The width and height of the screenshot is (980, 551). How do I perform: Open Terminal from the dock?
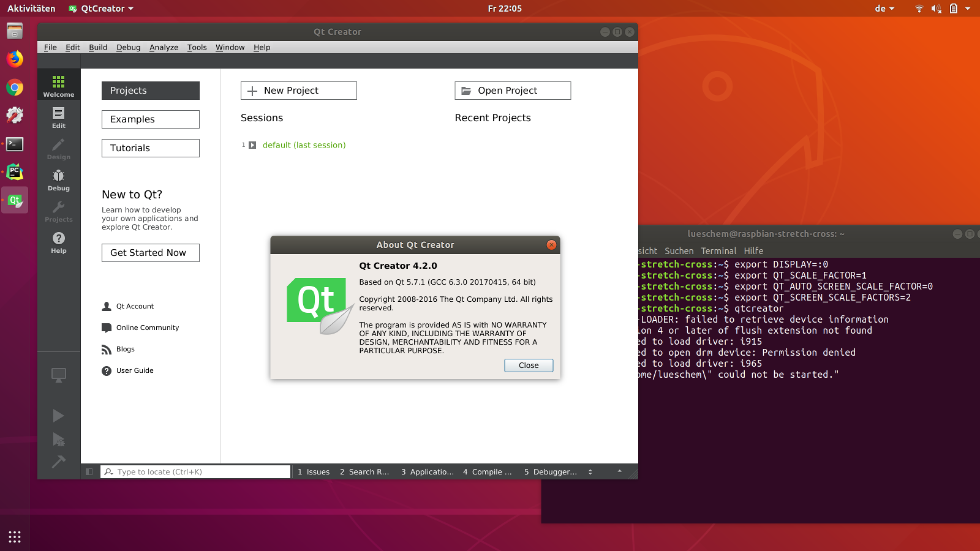point(15,144)
